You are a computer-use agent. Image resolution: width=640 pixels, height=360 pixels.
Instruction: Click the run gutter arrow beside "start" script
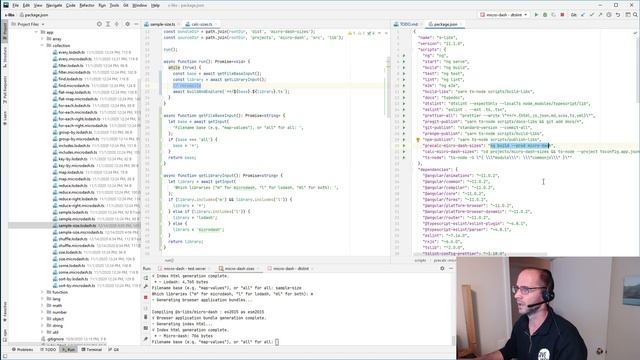click(404, 62)
